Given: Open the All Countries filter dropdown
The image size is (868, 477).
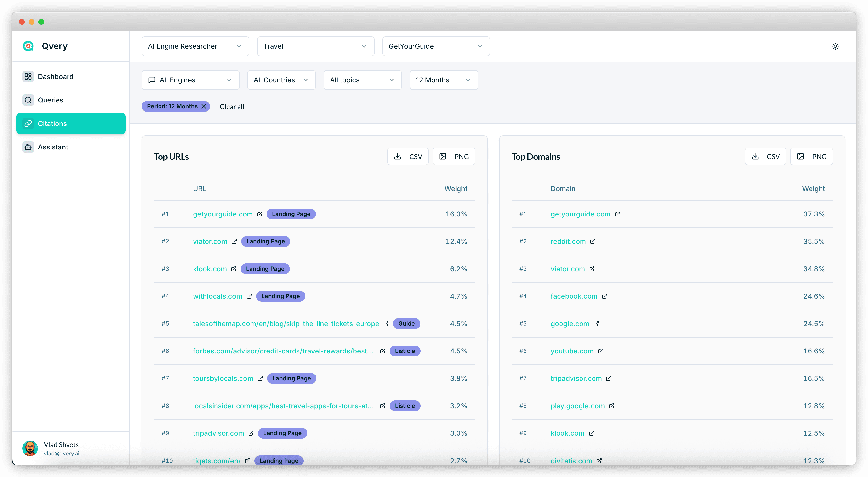Looking at the screenshot, I should tap(281, 80).
